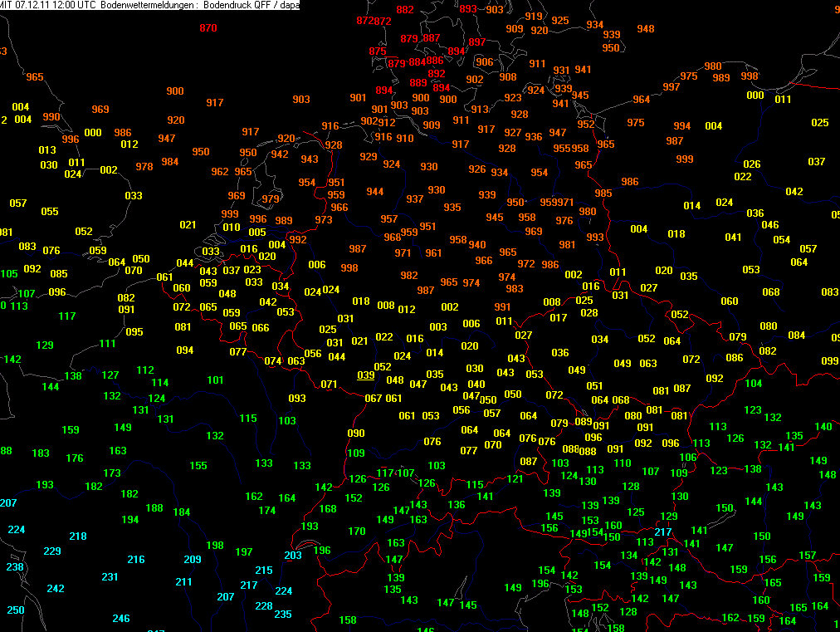Select the orange 990 station value
This screenshot has width=840, height=632.
(51, 117)
